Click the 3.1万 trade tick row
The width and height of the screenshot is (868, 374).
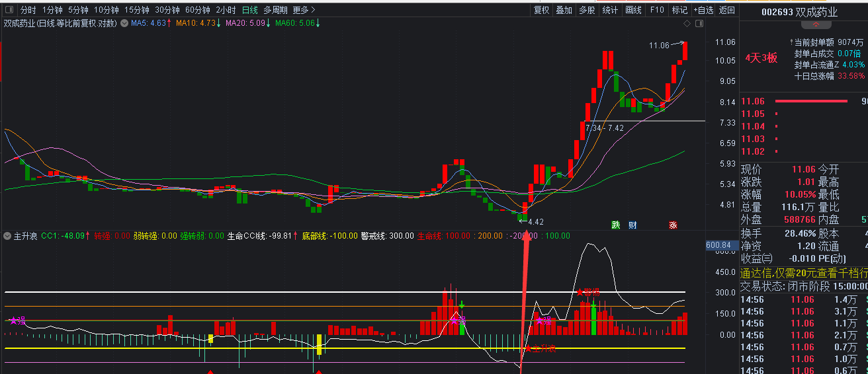point(804,311)
